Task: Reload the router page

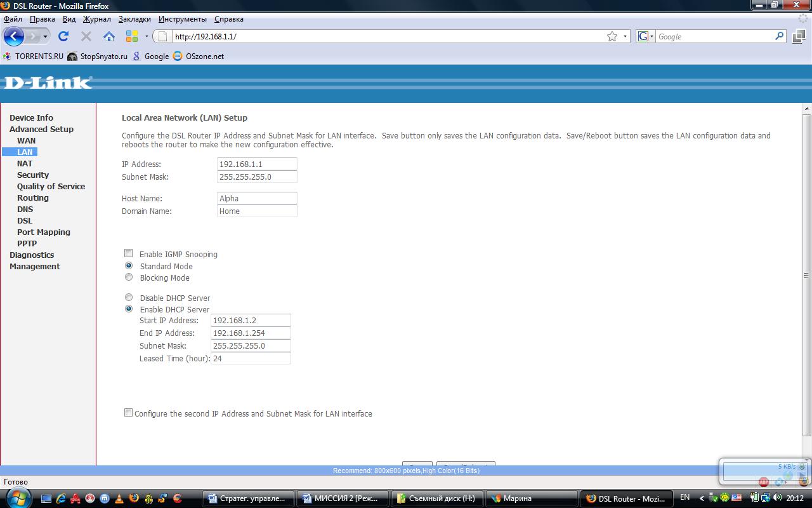Action: click(x=63, y=36)
